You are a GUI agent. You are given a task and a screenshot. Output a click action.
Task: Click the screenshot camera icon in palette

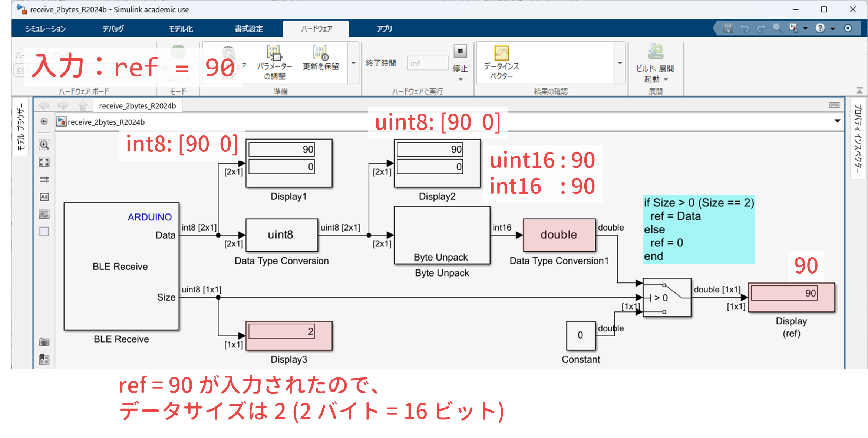[x=44, y=342]
